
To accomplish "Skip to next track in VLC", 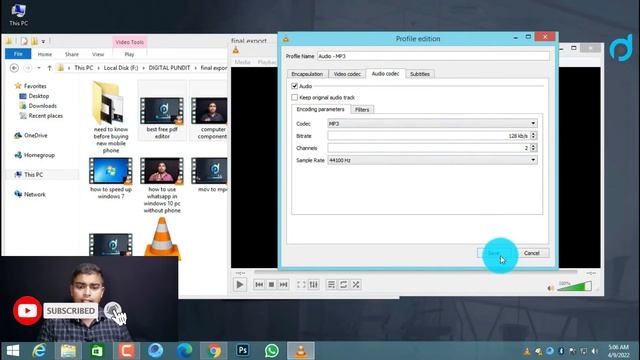I will [x=283, y=284].
